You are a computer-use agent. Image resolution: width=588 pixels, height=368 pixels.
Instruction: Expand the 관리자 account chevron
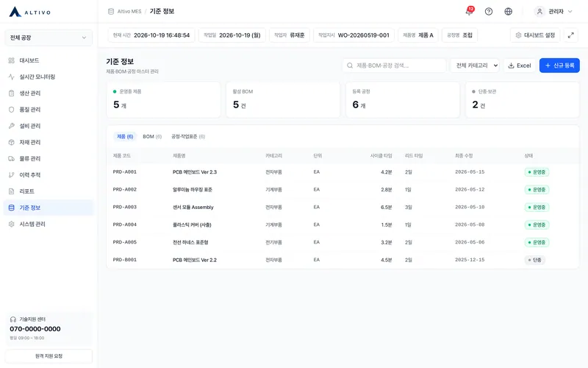pos(570,12)
